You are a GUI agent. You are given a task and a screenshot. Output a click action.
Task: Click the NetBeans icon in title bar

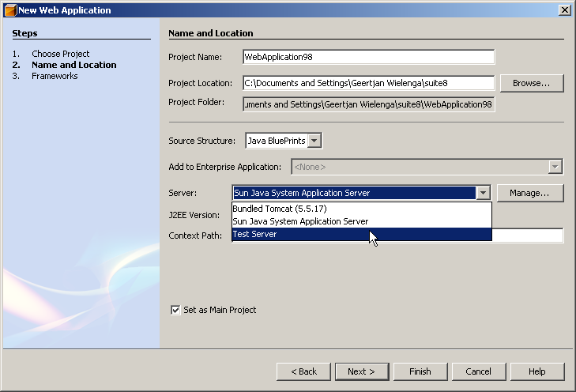(x=9, y=10)
